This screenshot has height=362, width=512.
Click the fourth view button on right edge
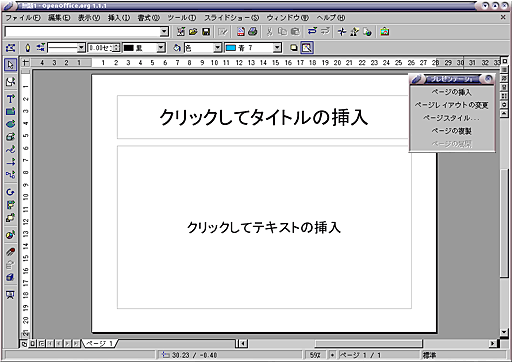point(504,87)
